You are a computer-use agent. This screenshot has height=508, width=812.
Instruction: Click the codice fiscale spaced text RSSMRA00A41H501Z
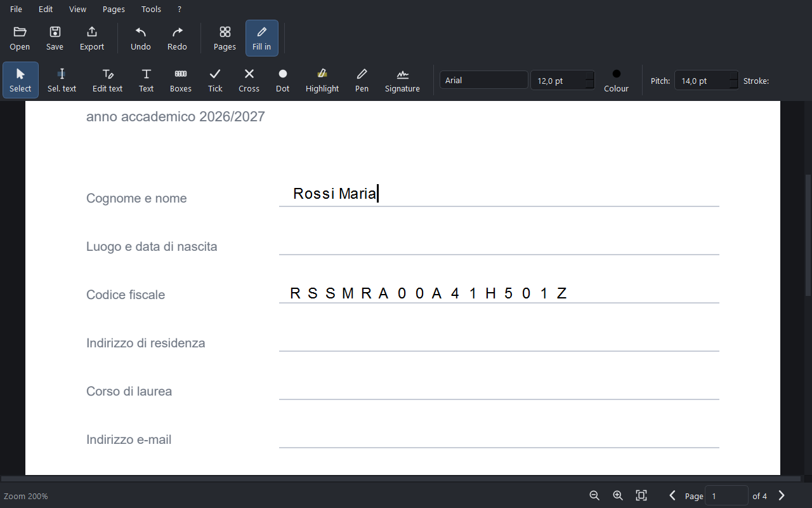(428, 293)
